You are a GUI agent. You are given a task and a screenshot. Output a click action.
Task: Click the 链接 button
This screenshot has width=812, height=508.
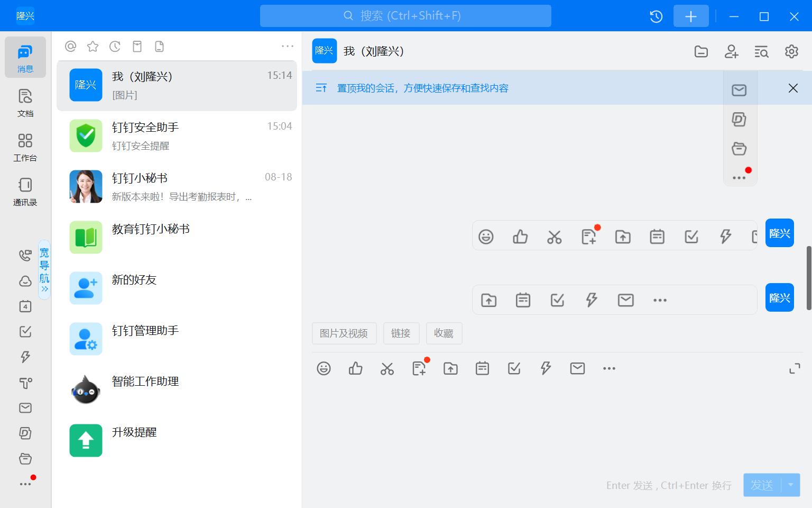[x=401, y=333]
